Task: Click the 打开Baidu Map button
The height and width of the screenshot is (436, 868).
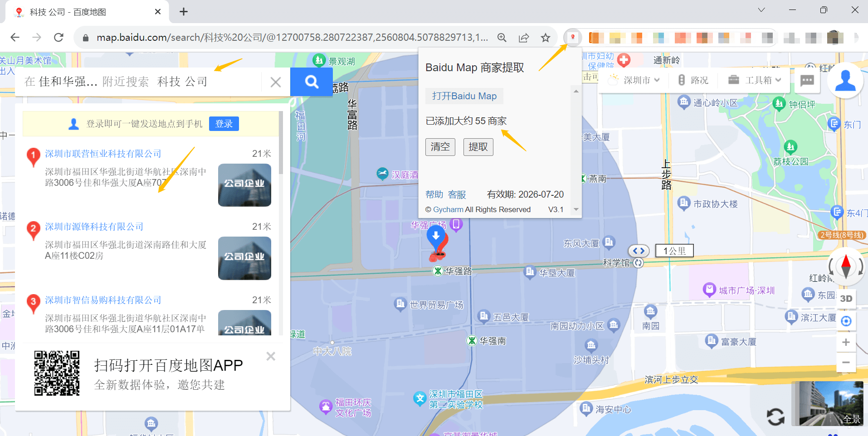Action: pos(464,96)
